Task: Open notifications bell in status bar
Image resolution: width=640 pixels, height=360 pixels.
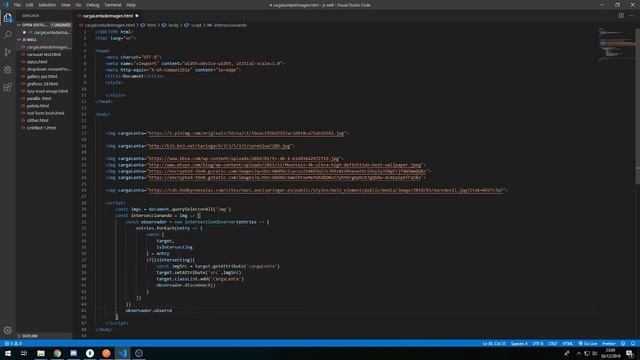Action: pos(633,344)
